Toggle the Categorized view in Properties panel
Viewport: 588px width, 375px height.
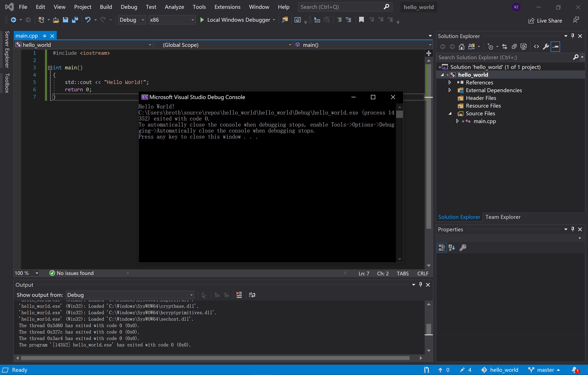click(442, 248)
